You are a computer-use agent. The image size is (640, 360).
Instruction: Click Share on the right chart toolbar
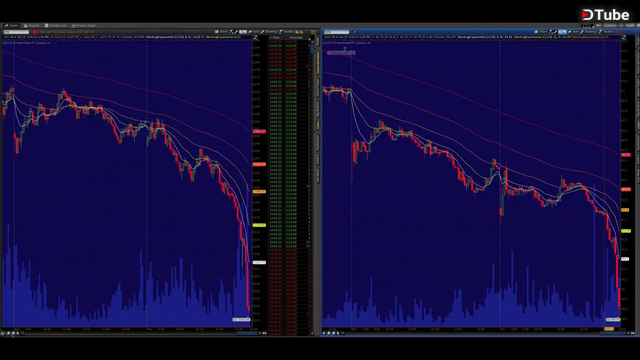pyautogui.click(x=541, y=31)
